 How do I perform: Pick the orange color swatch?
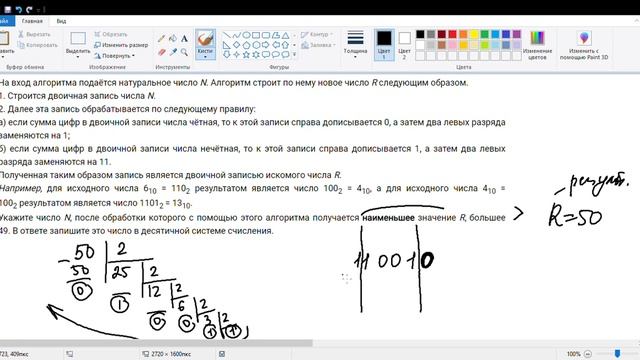point(463,34)
